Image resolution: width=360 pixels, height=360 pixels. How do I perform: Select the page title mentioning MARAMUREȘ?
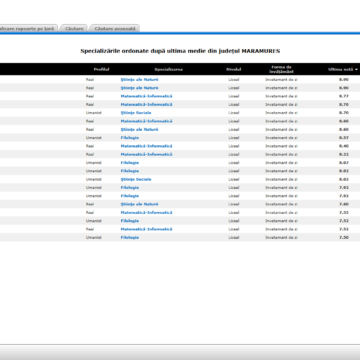[x=180, y=51]
